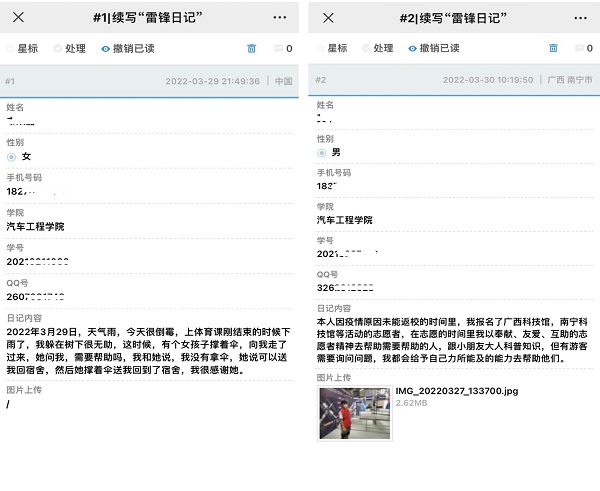Mark entry #2 as 处理

click(379, 48)
